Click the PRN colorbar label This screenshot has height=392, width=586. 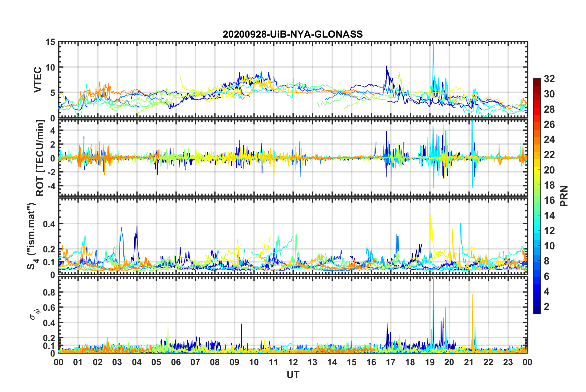[x=564, y=196]
